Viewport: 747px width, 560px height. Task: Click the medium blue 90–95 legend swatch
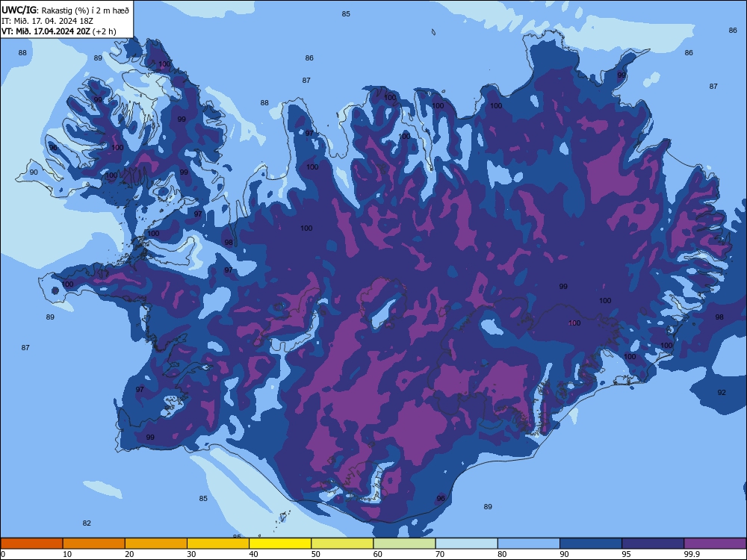click(591, 544)
